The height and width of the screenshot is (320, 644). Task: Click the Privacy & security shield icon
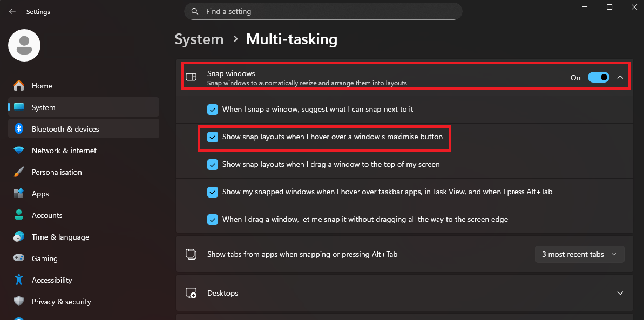(x=19, y=302)
